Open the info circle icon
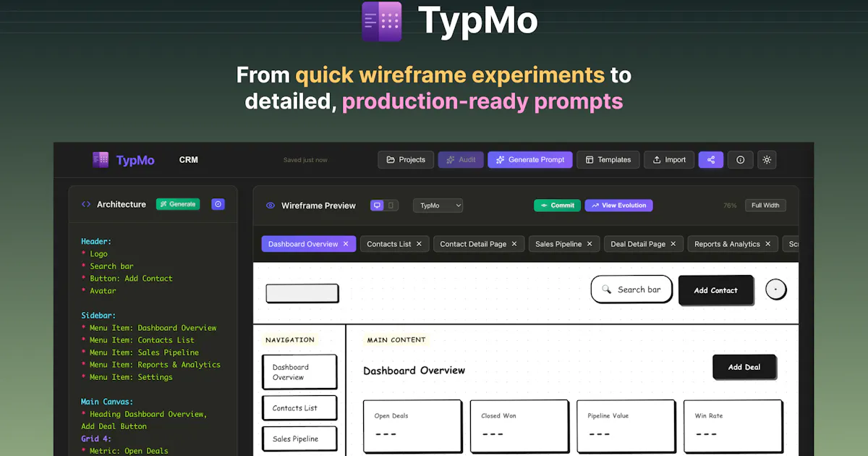The height and width of the screenshot is (456, 868). point(740,160)
